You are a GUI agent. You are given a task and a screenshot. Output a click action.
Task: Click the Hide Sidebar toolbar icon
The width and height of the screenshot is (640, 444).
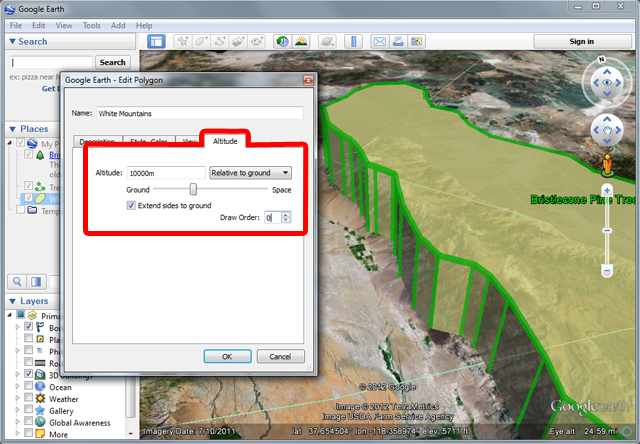[x=156, y=41]
